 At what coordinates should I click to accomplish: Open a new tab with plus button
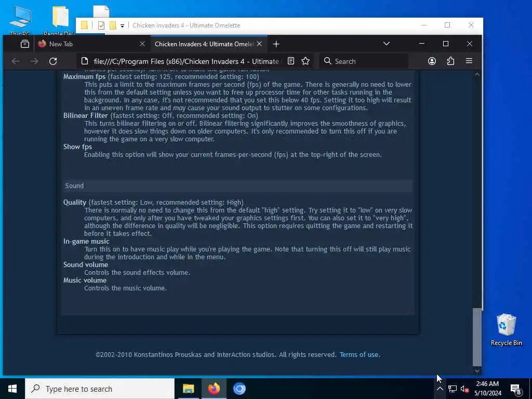(276, 44)
